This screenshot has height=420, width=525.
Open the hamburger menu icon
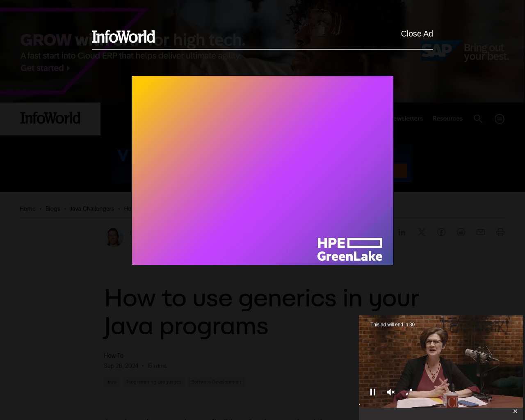(499, 119)
